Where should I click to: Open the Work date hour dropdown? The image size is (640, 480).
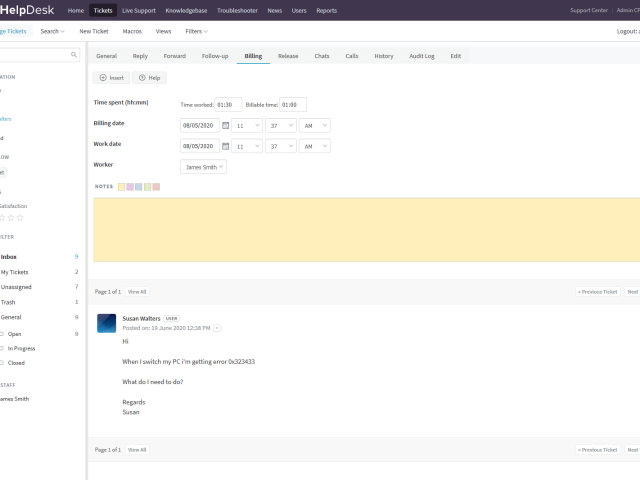247,146
